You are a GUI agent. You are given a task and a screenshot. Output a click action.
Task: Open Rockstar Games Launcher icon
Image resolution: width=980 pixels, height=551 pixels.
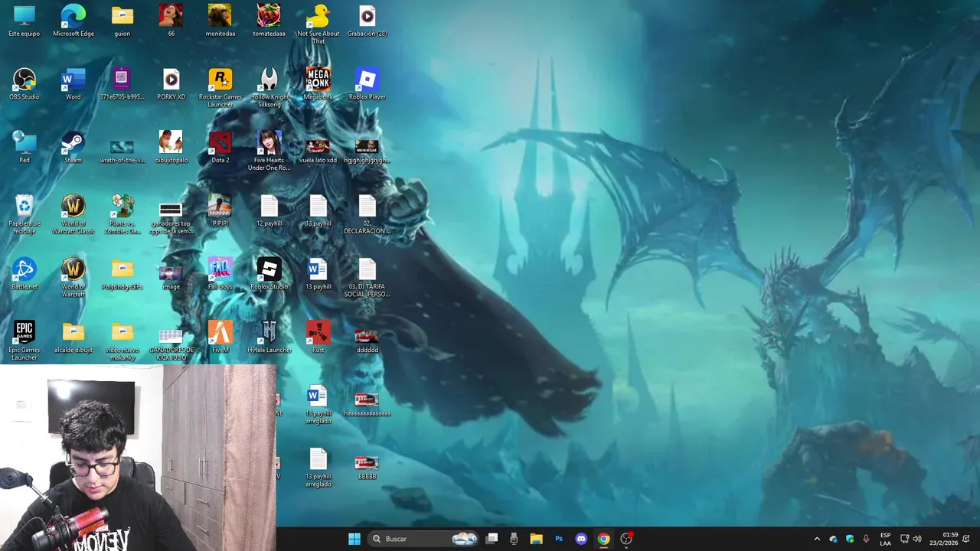[220, 88]
